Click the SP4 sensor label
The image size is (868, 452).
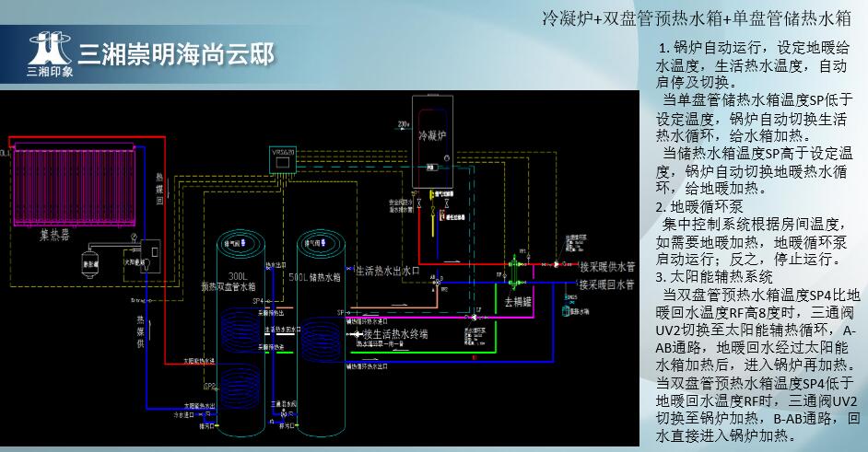click(x=259, y=301)
